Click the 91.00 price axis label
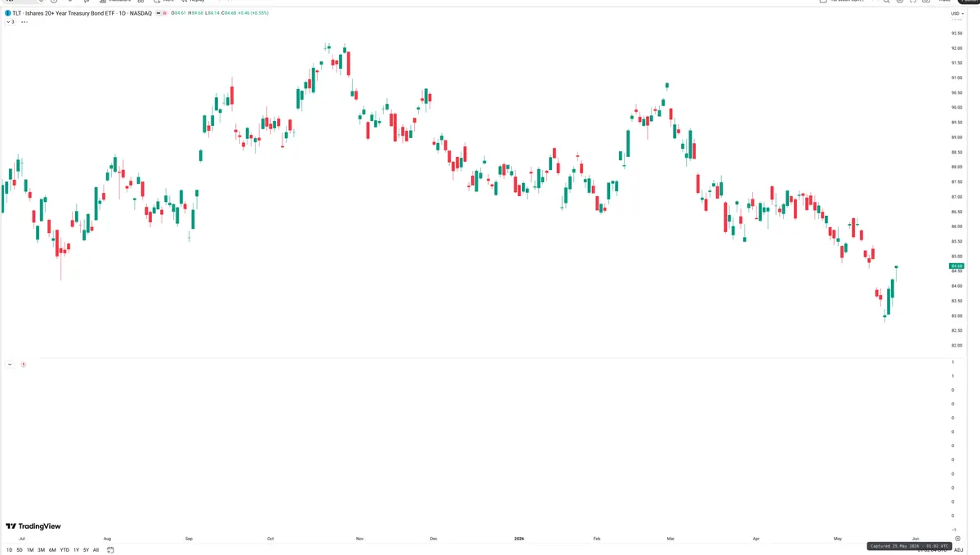The image size is (980, 555). point(956,78)
